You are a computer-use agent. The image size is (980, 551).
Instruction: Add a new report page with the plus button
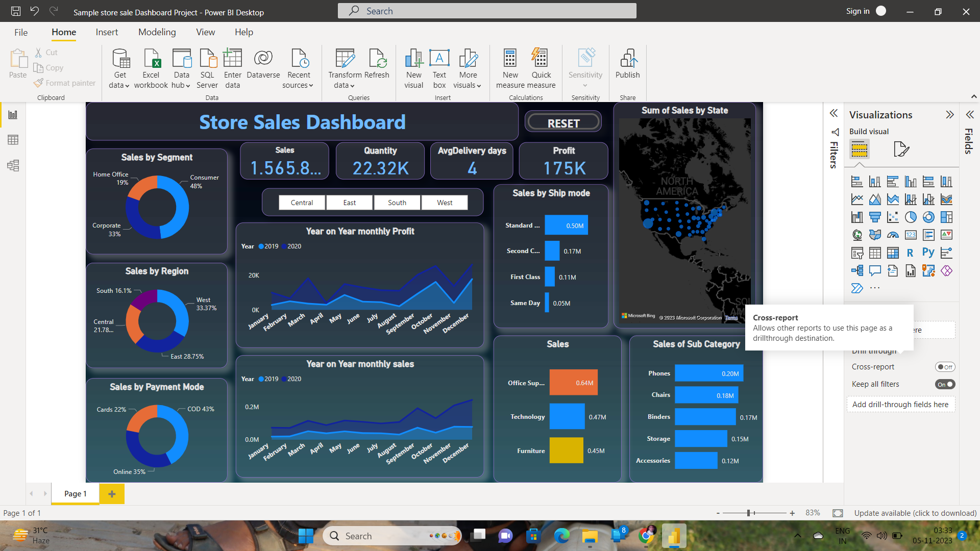(x=112, y=493)
